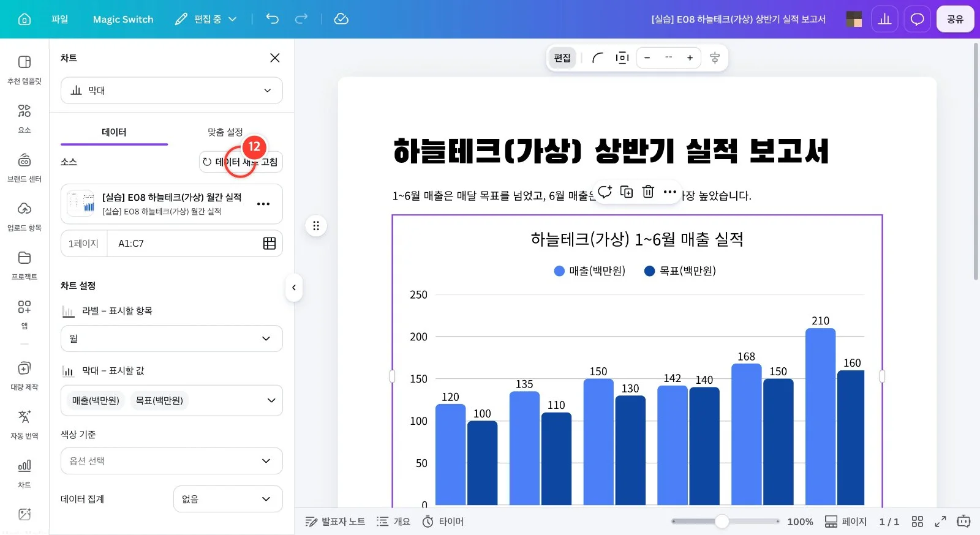The image size is (980, 535).
Task: Open grid view of pages
Action: point(917,522)
